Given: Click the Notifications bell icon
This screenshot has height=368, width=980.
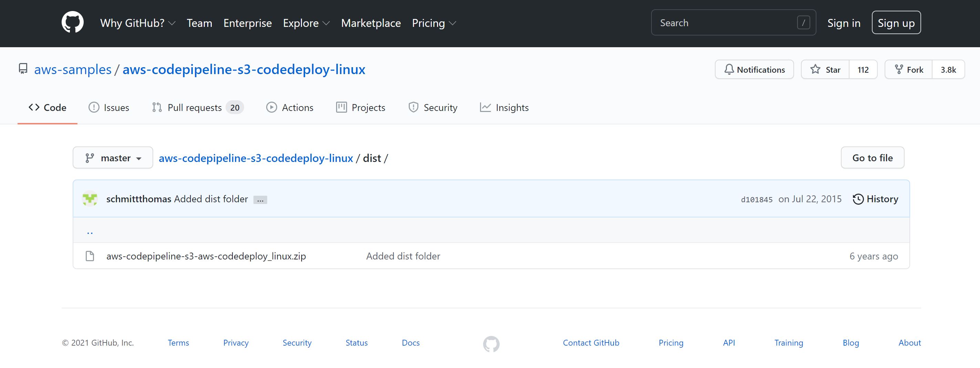Looking at the screenshot, I should 729,70.
